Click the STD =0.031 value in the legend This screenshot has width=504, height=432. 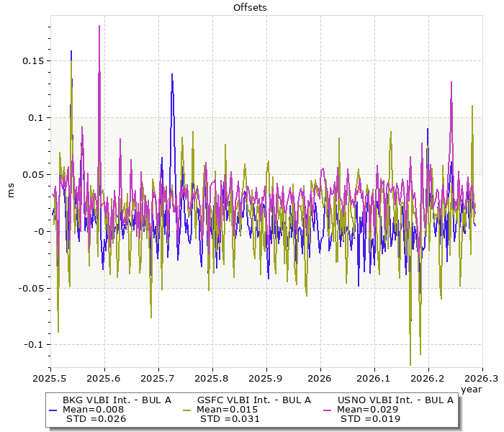[x=230, y=418]
